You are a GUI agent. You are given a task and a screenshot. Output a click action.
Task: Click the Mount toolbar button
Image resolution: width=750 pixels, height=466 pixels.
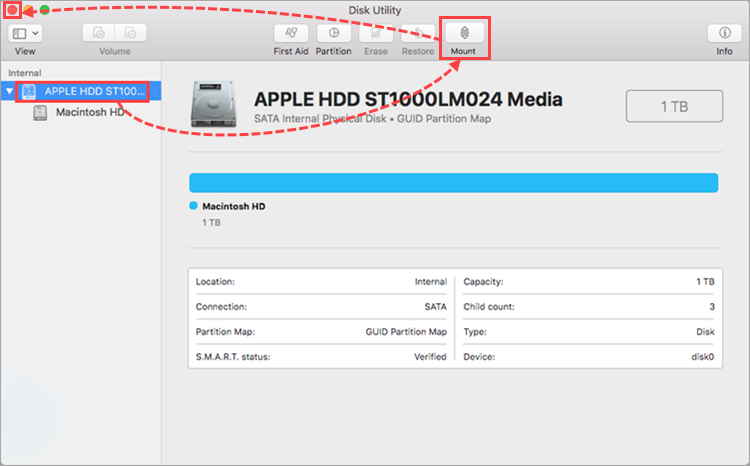pyautogui.click(x=464, y=33)
